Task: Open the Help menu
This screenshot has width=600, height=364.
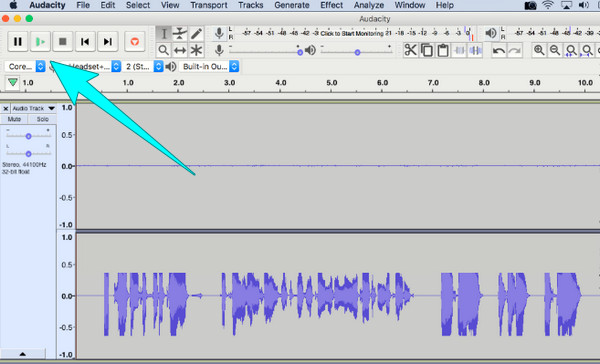Action: [x=445, y=5]
